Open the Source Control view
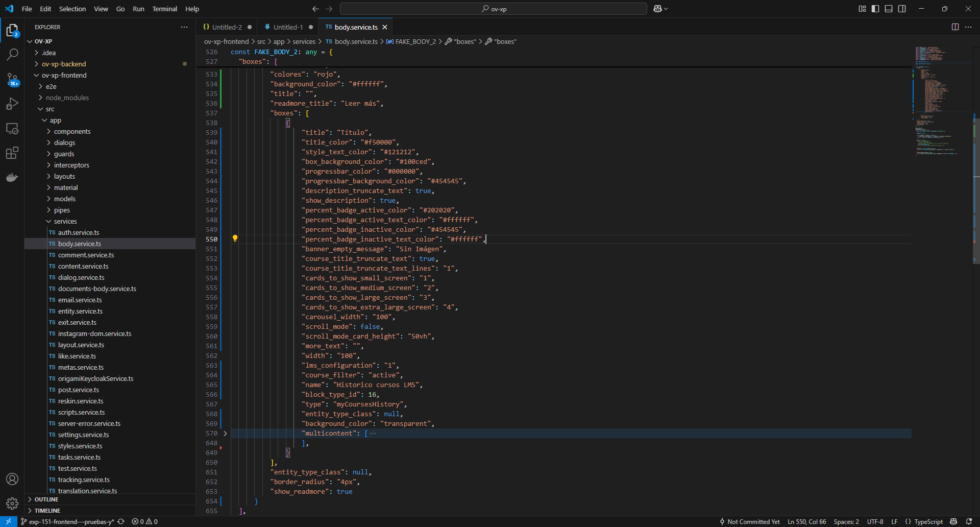The width and height of the screenshot is (980, 527). click(x=12, y=79)
